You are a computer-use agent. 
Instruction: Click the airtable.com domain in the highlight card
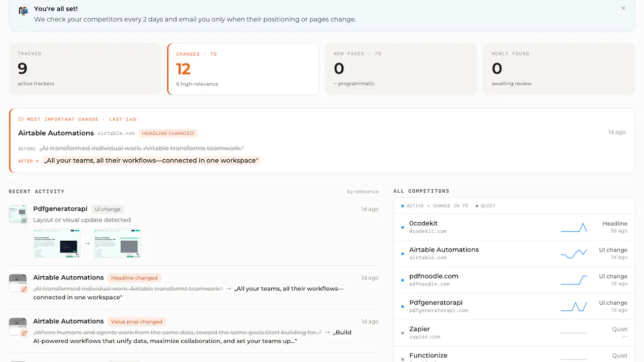pyautogui.click(x=116, y=133)
